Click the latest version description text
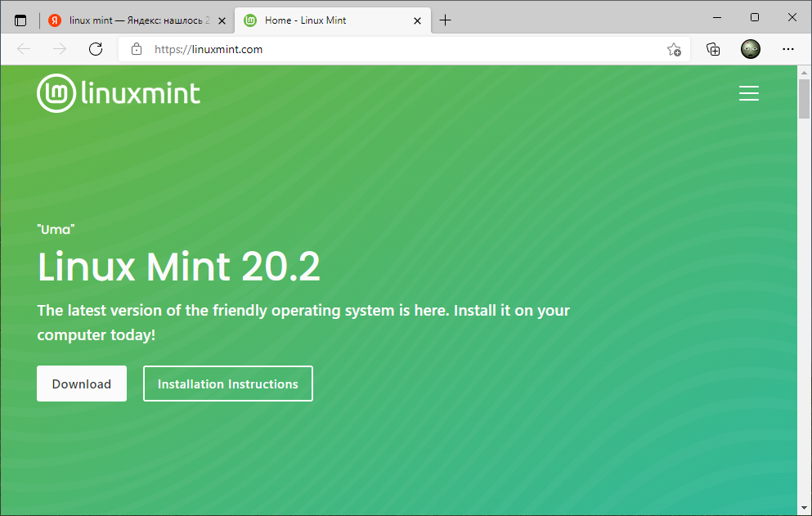The height and width of the screenshot is (516, 812). [x=303, y=322]
